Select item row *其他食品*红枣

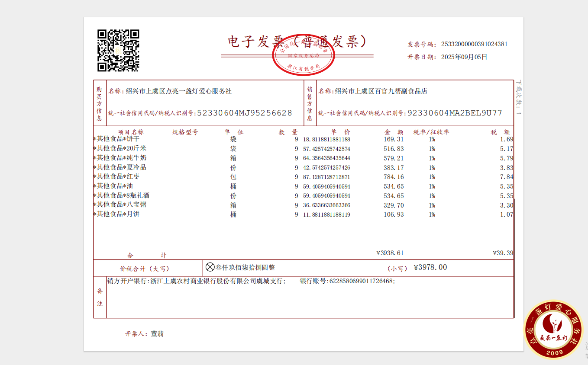pyautogui.click(x=304, y=176)
